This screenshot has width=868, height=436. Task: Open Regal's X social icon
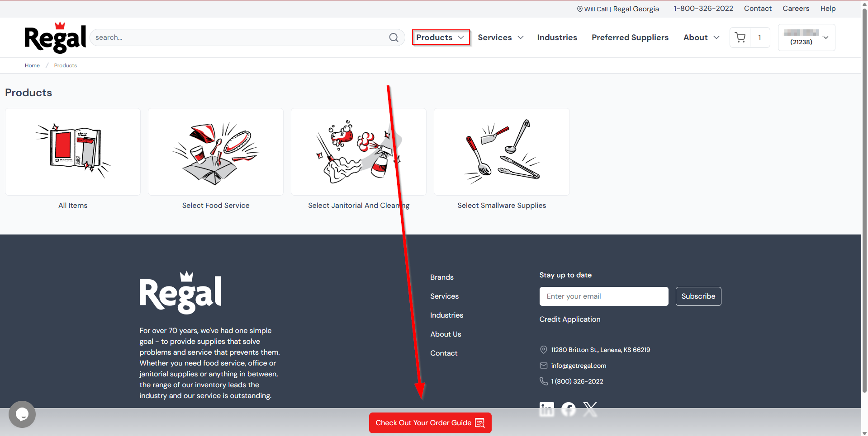[x=590, y=409]
